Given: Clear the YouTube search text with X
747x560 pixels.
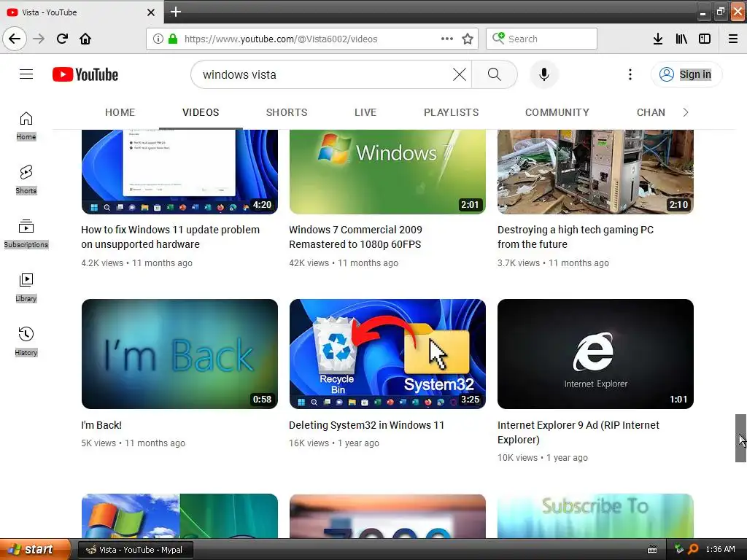Looking at the screenshot, I should 460,74.
